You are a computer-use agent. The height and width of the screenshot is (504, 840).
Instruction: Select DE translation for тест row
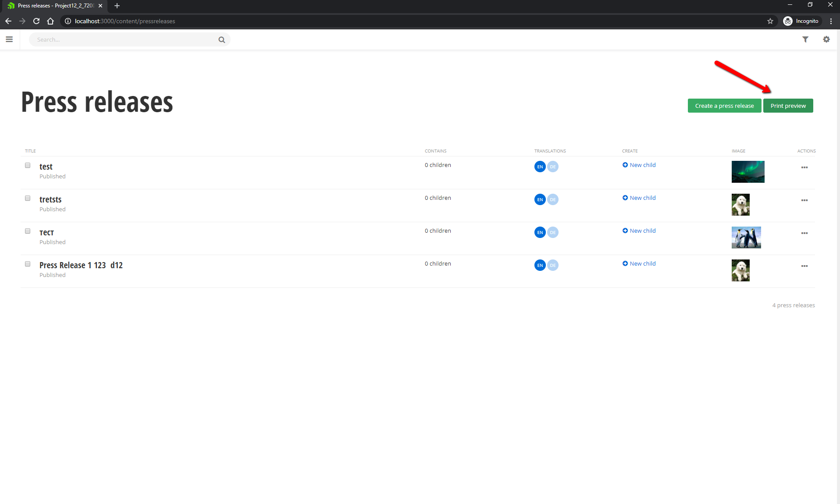(553, 232)
